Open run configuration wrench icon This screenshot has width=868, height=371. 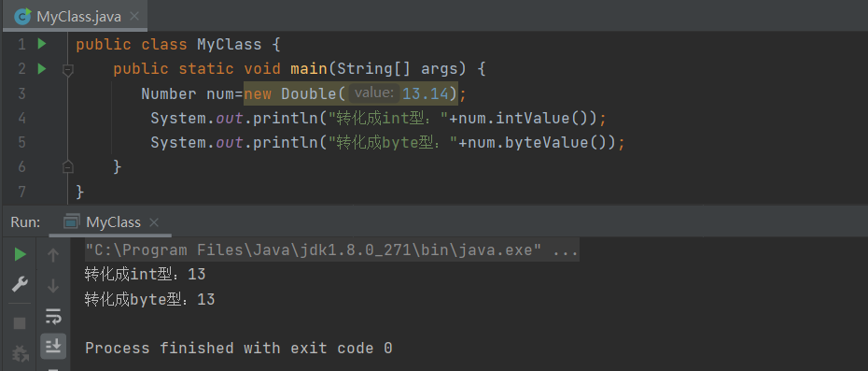[x=20, y=284]
